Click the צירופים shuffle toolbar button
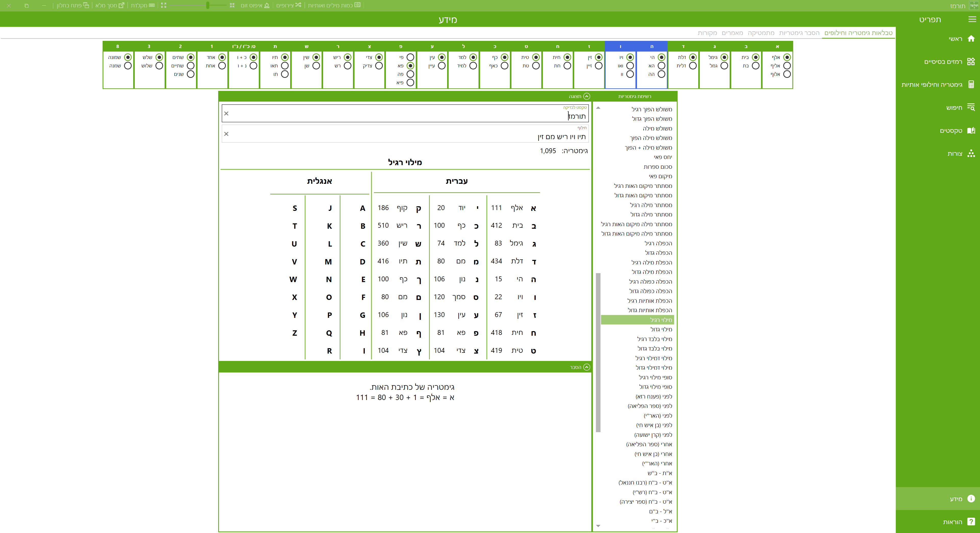The width and height of the screenshot is (980, 533). click(289, 5)
